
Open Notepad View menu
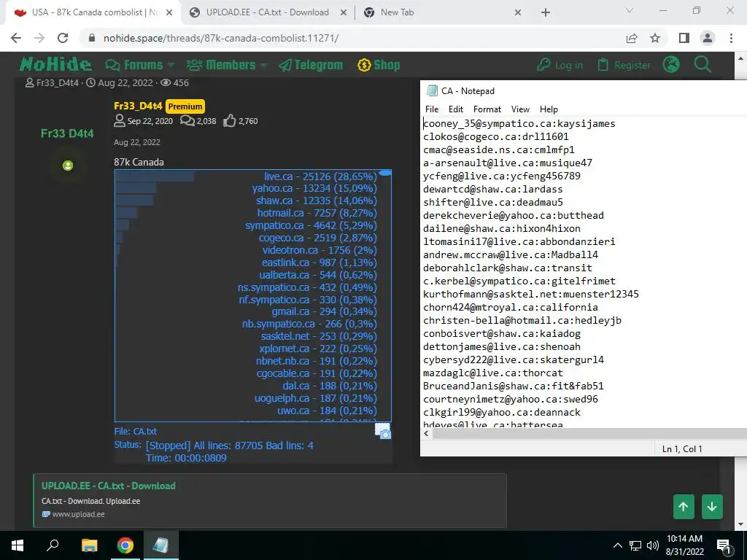tap(520, 109)
